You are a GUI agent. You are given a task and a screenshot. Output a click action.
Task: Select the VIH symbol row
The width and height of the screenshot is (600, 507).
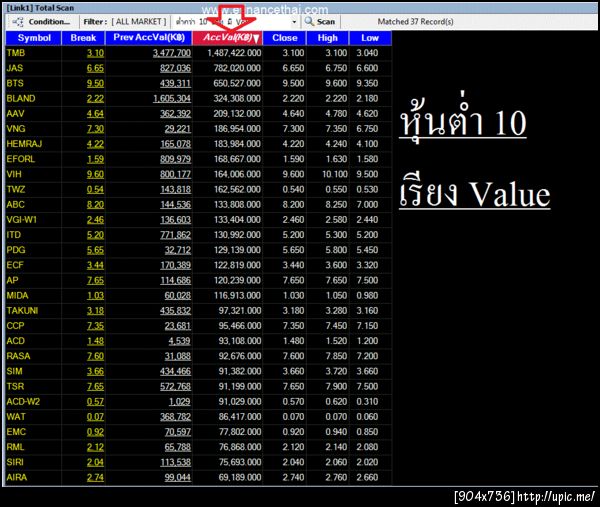tap(199, 174)
